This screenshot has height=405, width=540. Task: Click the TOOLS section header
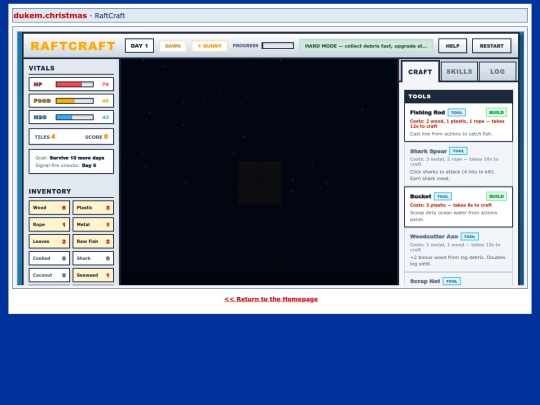(458, 96)
